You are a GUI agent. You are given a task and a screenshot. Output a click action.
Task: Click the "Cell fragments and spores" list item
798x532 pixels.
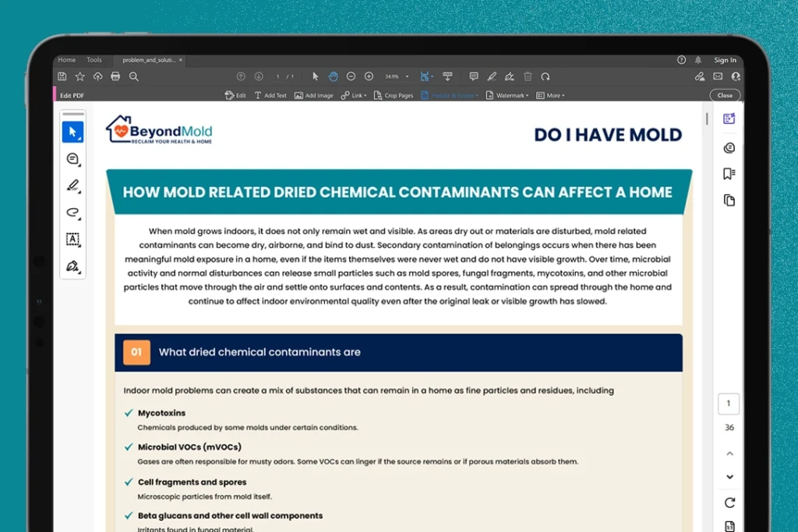192,482
